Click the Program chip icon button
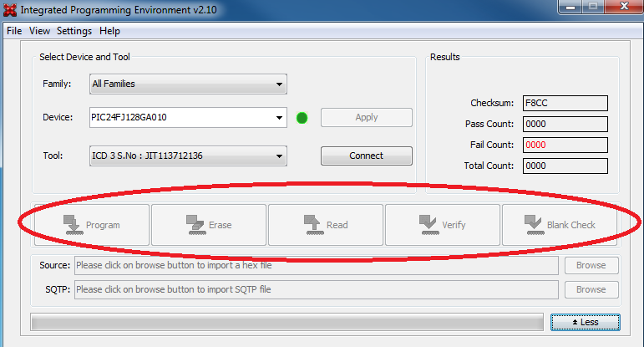 tap(92, 224)
